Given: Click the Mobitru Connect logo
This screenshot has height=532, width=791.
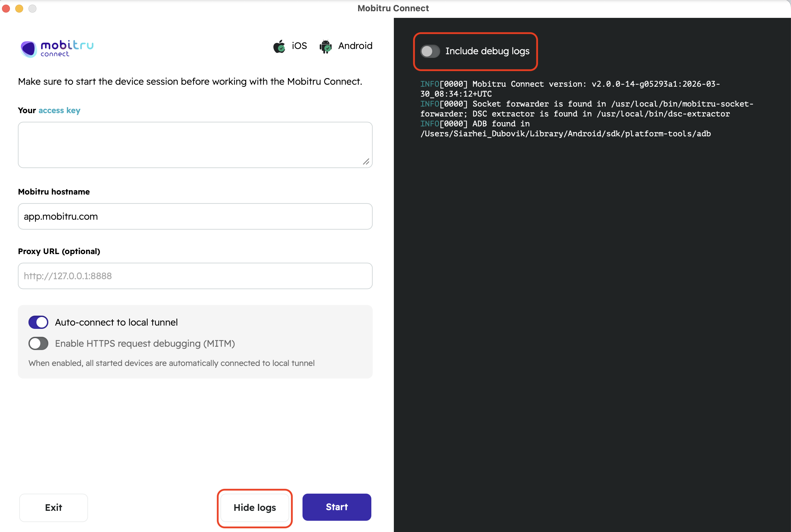Looking at the screenshot, I should (x=57, y=49).
